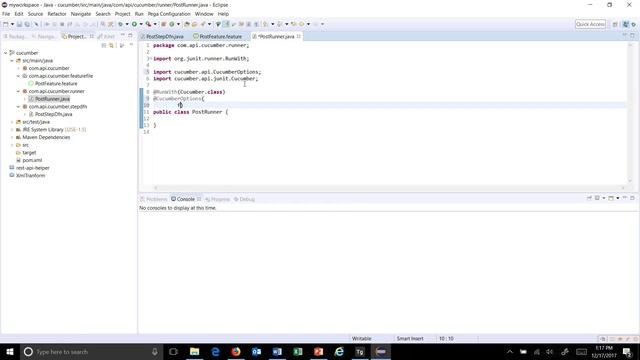640x360 pixels.
Task: Open Firefox from the taskbar
Action: (x=236, y=351)
